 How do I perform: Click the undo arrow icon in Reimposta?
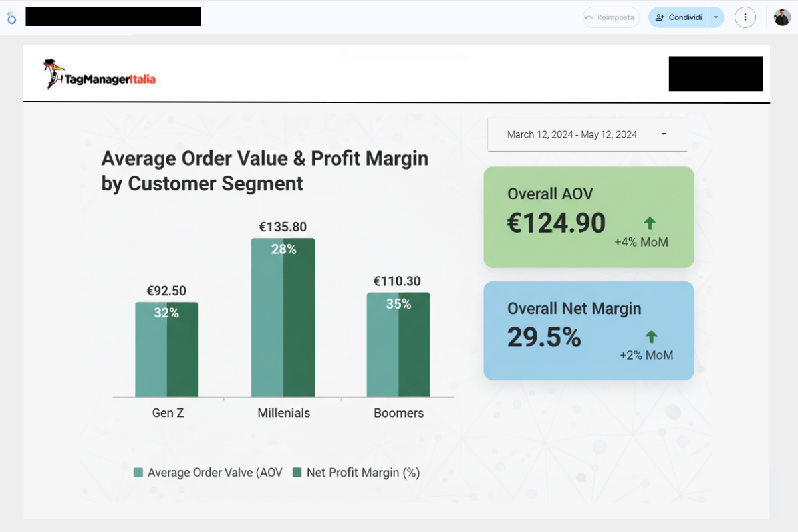[589, 17]
